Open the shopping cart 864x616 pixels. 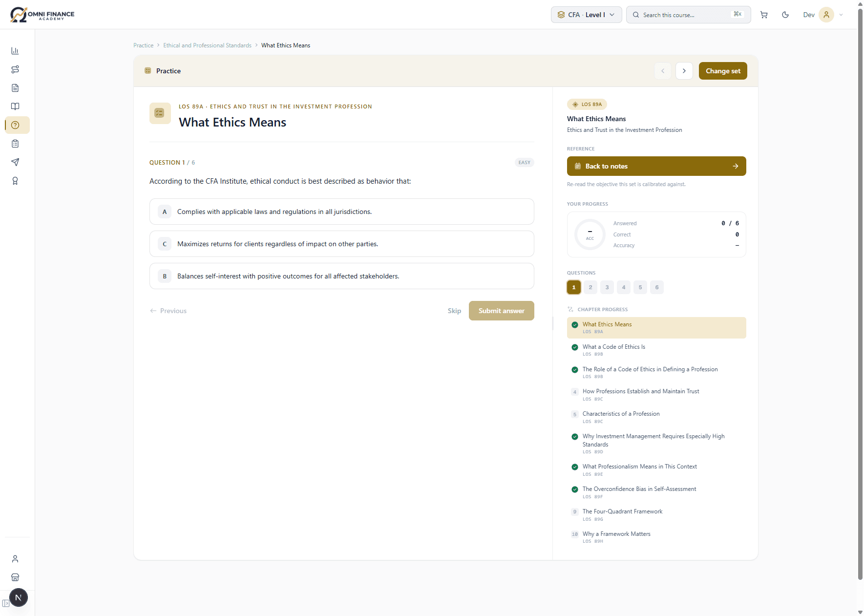(x=764, y=15)
